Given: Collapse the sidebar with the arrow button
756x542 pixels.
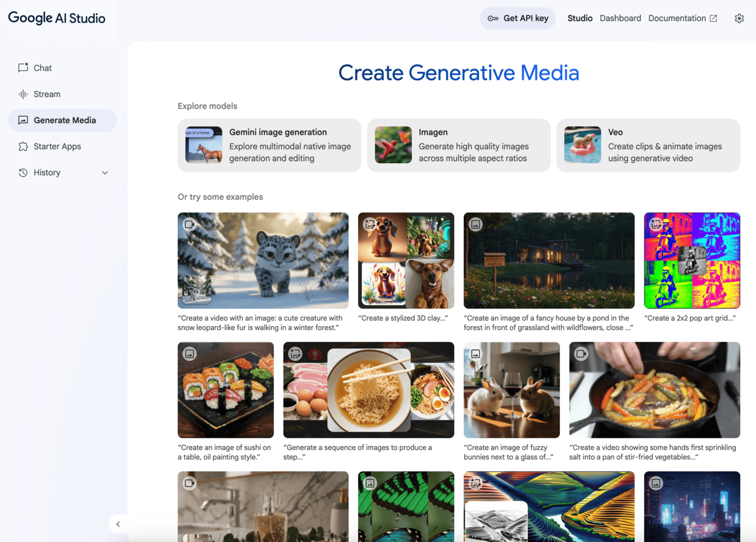Looking at the screenshot, I should click(x=118, y=524).
